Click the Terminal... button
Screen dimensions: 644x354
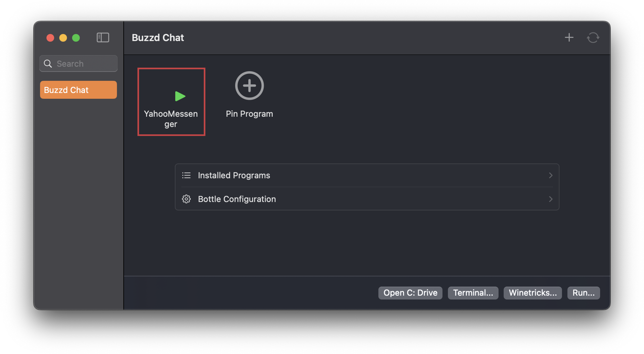(x=473, y=293)
